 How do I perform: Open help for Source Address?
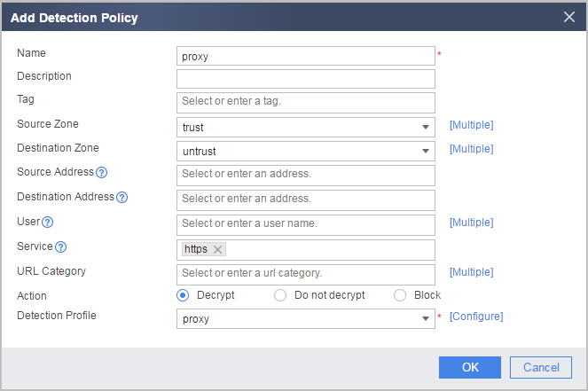coord(101,172)
